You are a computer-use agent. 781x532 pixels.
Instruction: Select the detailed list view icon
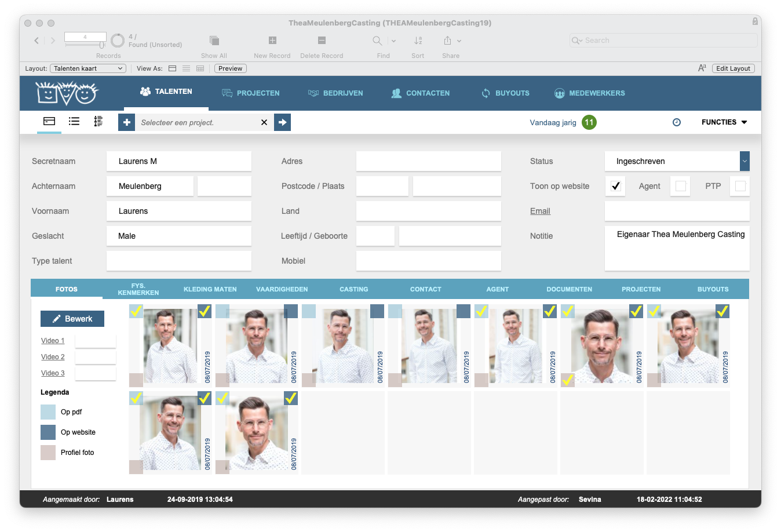[x=98, y=121]
